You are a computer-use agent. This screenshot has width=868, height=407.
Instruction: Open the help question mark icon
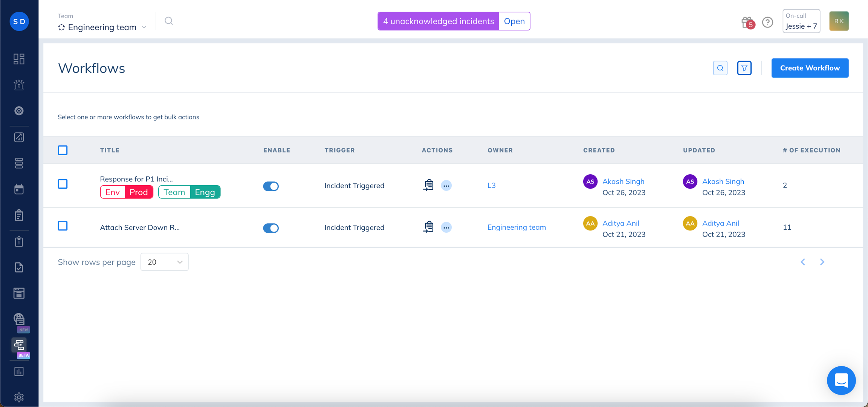(767, 22)
